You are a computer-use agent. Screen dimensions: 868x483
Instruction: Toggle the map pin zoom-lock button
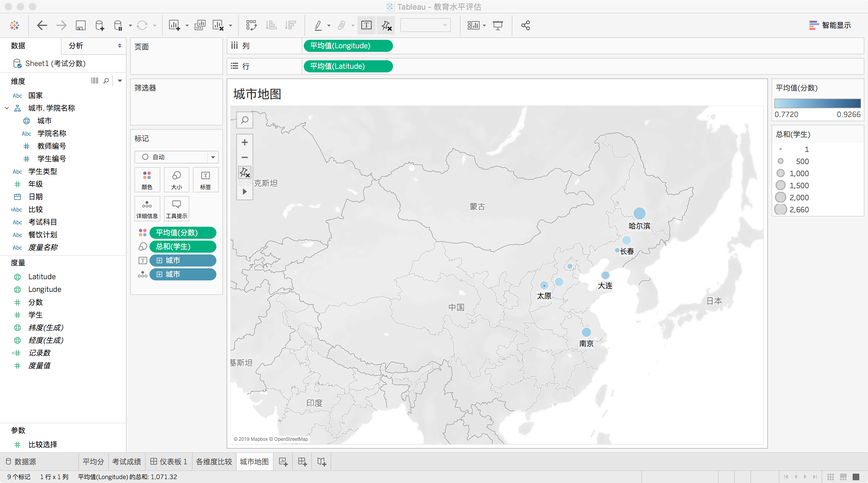(x=245, y=172)
